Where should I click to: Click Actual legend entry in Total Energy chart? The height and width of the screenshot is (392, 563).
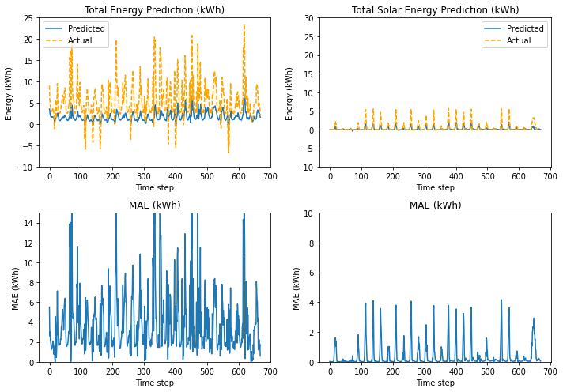click(x=80, y=40)
